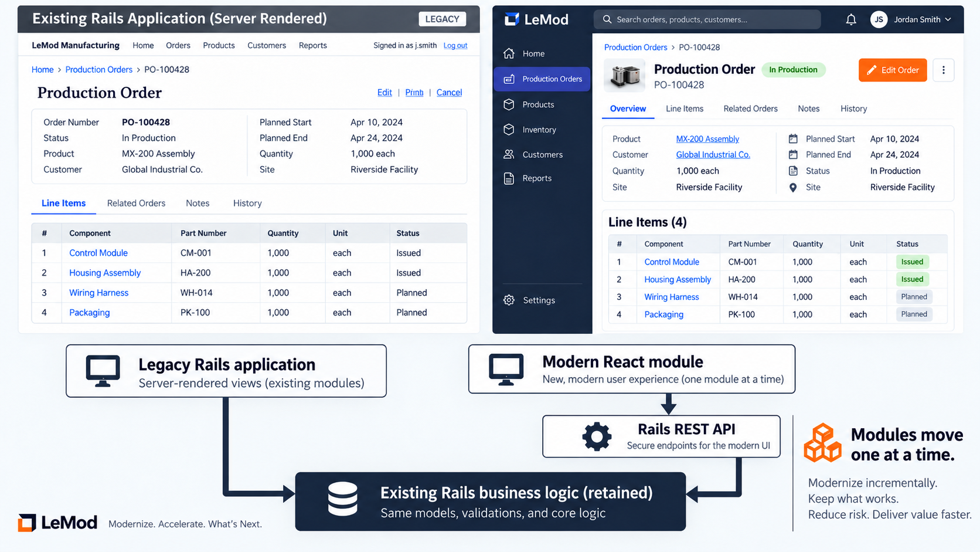
Task: Open Line Items tab in modern module
Action: (x=685, y=109)
